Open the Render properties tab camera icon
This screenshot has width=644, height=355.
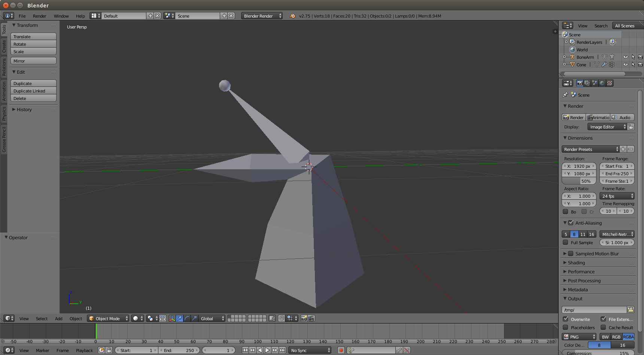pos(580,83)
